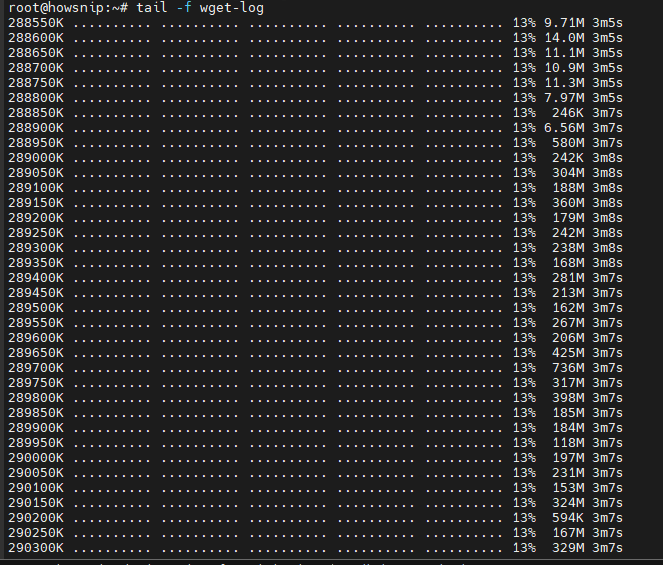This screenshot has height=565, width=663.
Task: Click the speed value '329M'
Action: [568, 548]
